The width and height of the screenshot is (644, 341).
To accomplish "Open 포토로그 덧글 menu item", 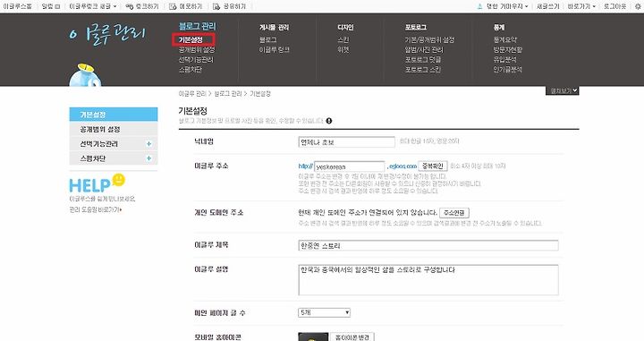I will tap(422, 60).
